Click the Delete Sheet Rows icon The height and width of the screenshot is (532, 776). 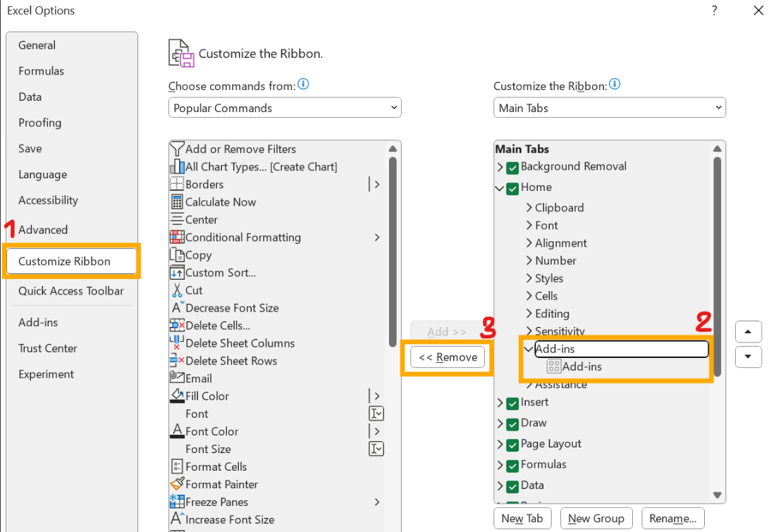tap(177, 361)
